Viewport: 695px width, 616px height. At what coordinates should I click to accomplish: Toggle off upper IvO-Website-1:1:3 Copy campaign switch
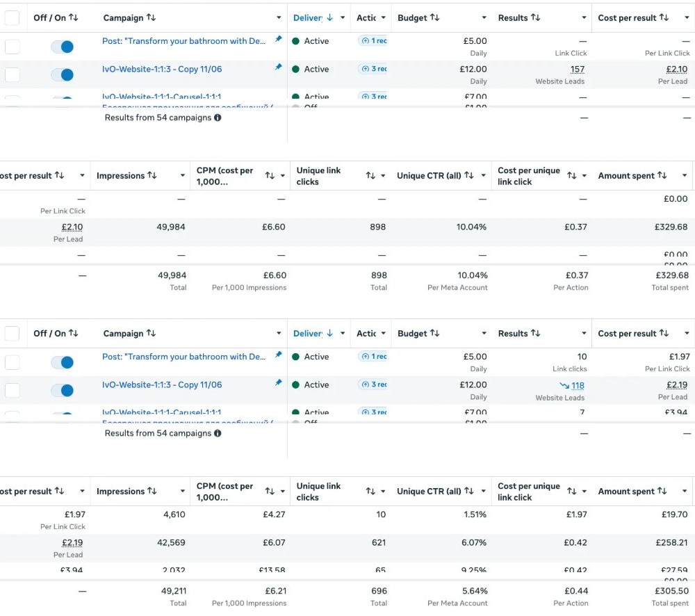pos(62,74)
